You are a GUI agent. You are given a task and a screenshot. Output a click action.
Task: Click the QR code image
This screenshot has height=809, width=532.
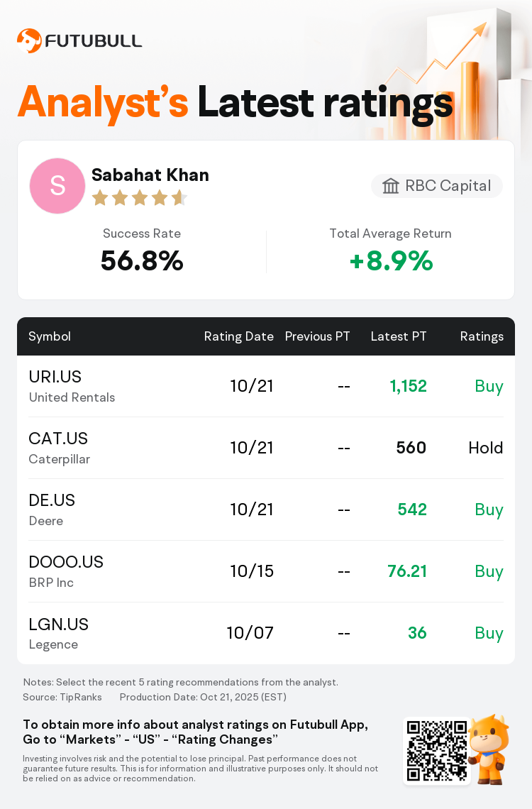437,752
